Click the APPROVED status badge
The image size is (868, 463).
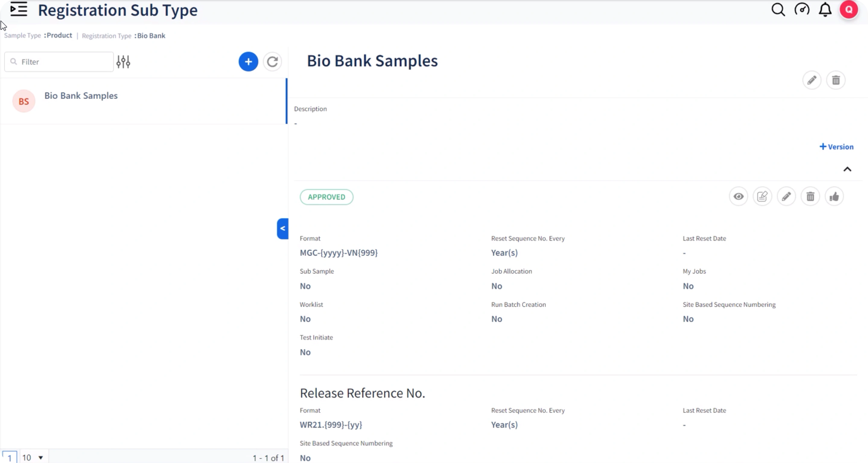click(326, 197)
